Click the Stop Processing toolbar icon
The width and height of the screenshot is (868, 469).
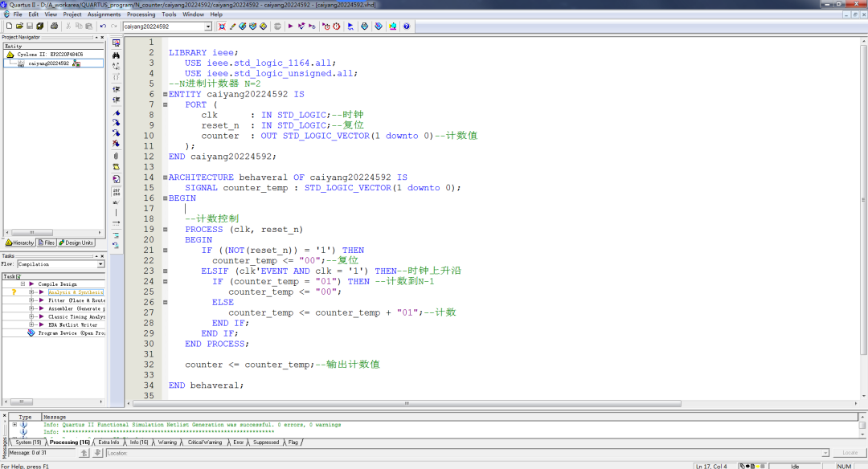click(277, 27)
